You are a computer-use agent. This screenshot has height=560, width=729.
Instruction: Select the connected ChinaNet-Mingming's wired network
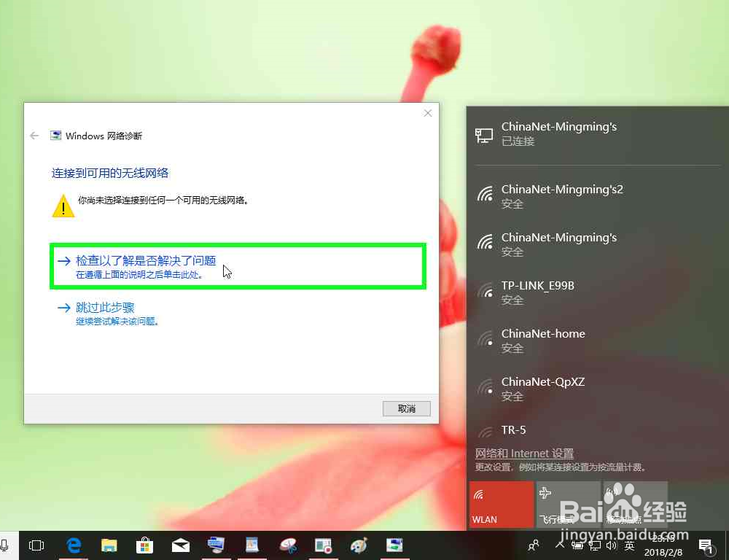(x=598, y=134)
